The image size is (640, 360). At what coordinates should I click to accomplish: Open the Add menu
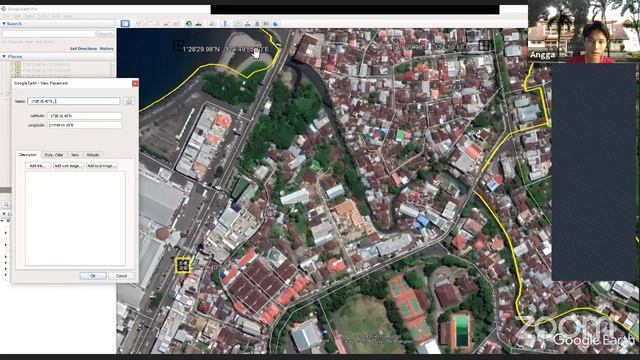[x=56, y=16]
